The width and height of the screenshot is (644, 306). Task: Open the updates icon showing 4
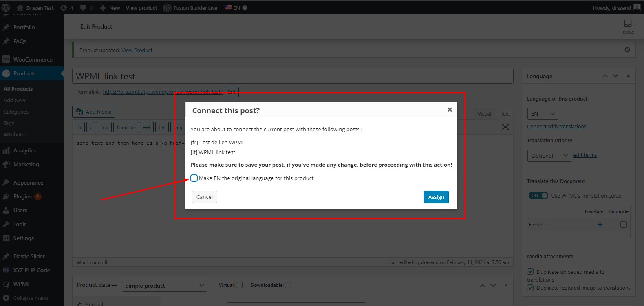click(x=64, y=8)
